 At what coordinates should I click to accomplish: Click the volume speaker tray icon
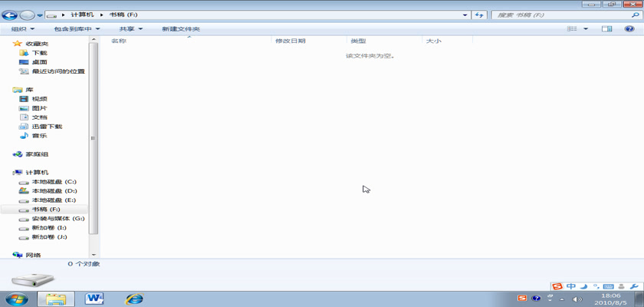point(578,299)
